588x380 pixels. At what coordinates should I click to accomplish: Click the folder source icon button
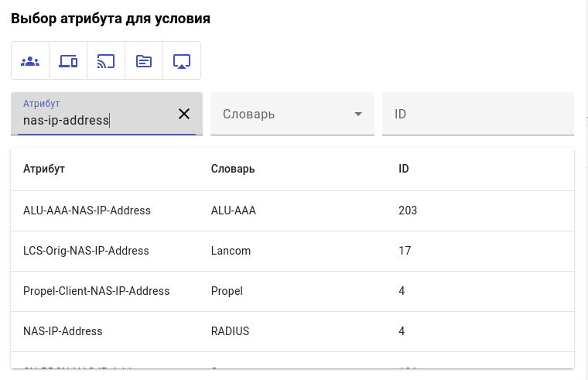coord(144,61)
